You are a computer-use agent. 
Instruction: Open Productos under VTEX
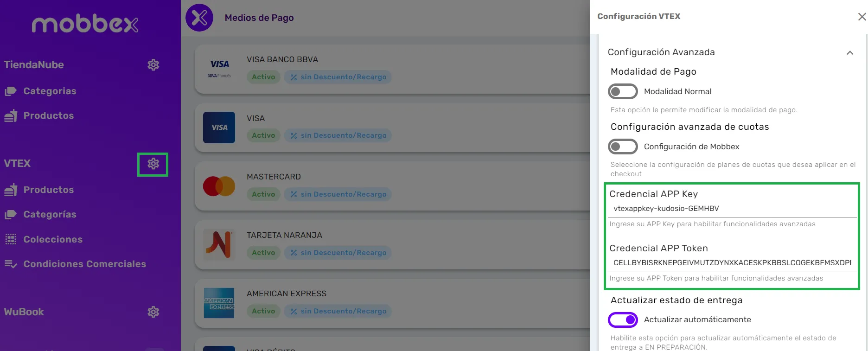click(x=49, y=190)
